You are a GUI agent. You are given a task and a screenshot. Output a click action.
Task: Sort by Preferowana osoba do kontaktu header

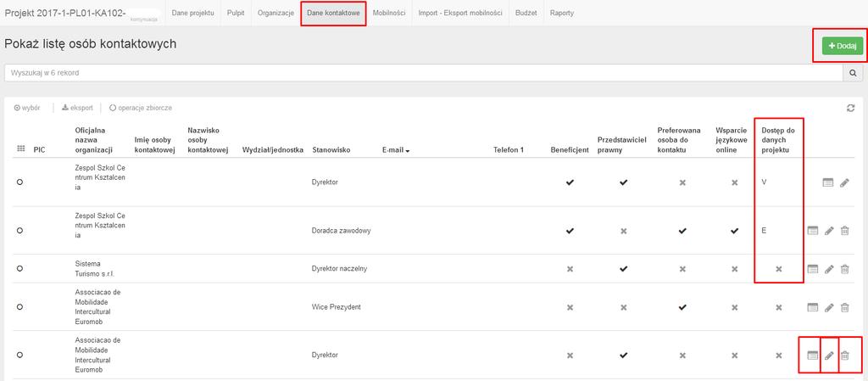(679, 140)
